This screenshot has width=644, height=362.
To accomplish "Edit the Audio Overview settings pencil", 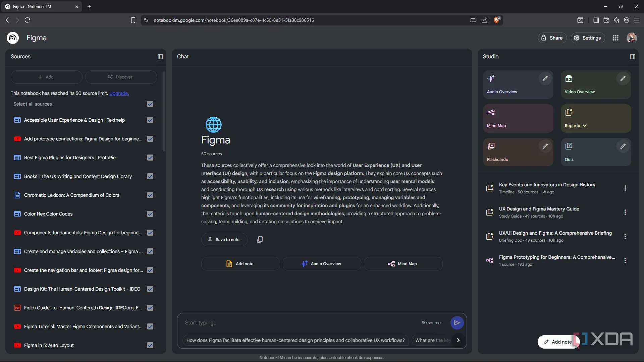I will (545, 78).
